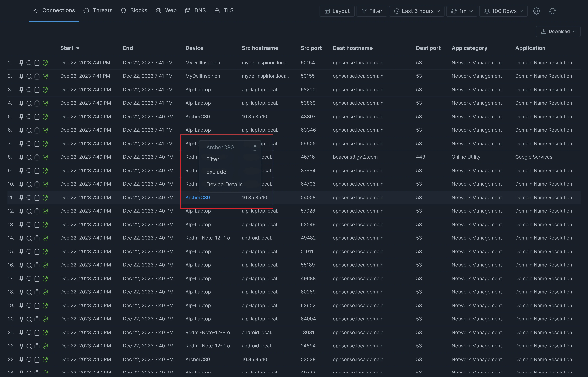588x377 pixels.
Task: Click source port 13031 cell
Action: pyautogui.click(x=307, y=332)
